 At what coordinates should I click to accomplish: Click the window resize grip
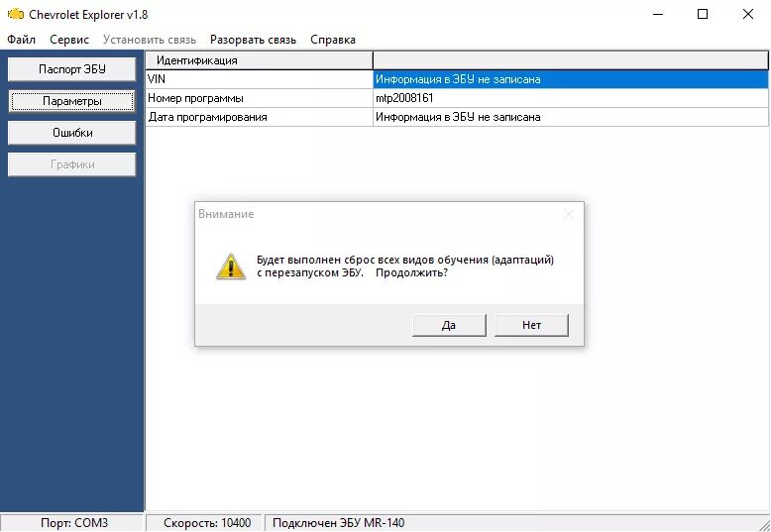tap(764, 525)
